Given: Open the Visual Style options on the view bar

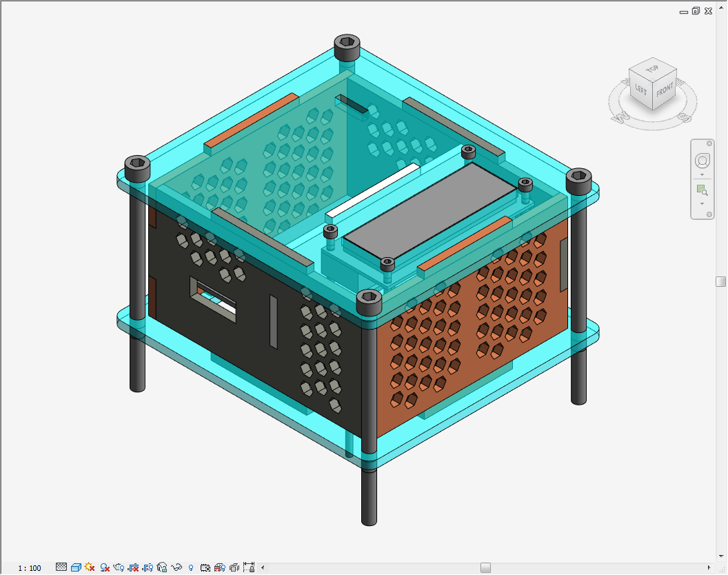Looking at the screenshot, I should [x=74, y=567].
